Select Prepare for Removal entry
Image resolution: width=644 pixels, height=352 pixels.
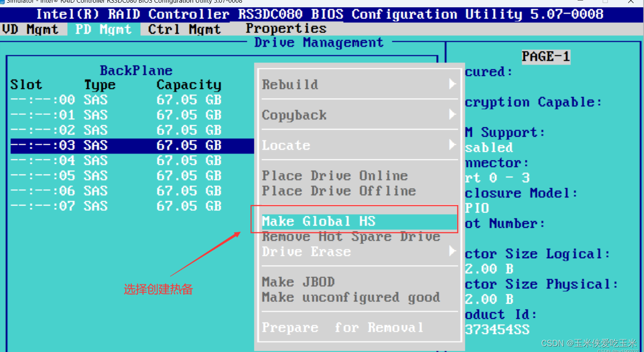click(343, 328)
